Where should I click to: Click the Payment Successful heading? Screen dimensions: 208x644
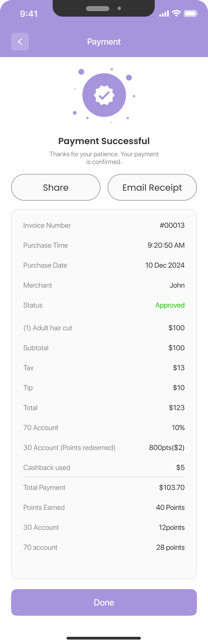(x=104, y=141)
